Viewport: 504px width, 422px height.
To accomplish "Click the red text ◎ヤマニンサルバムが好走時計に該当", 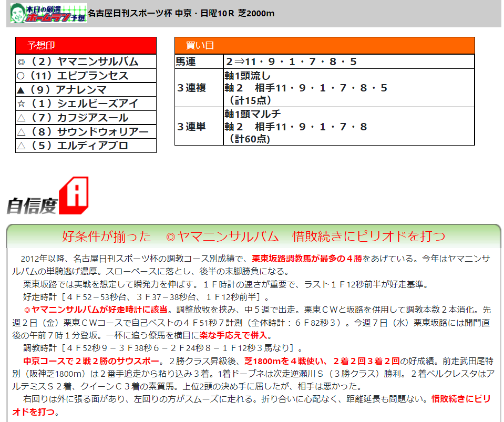I will [96, 310].
